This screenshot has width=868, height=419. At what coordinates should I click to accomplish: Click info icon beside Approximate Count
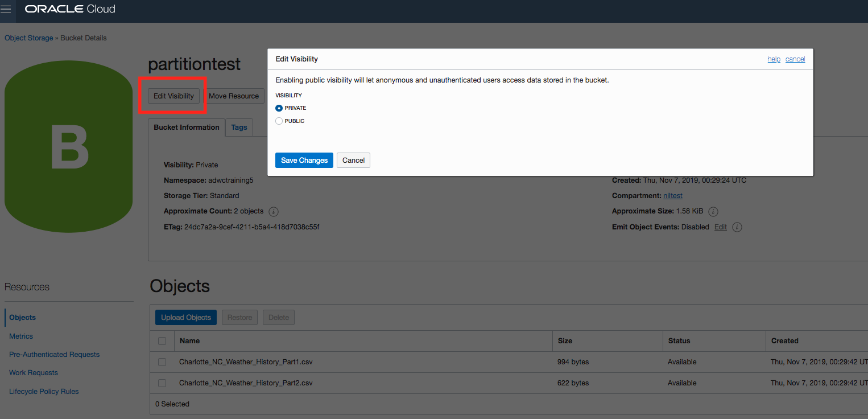(273, 211)
